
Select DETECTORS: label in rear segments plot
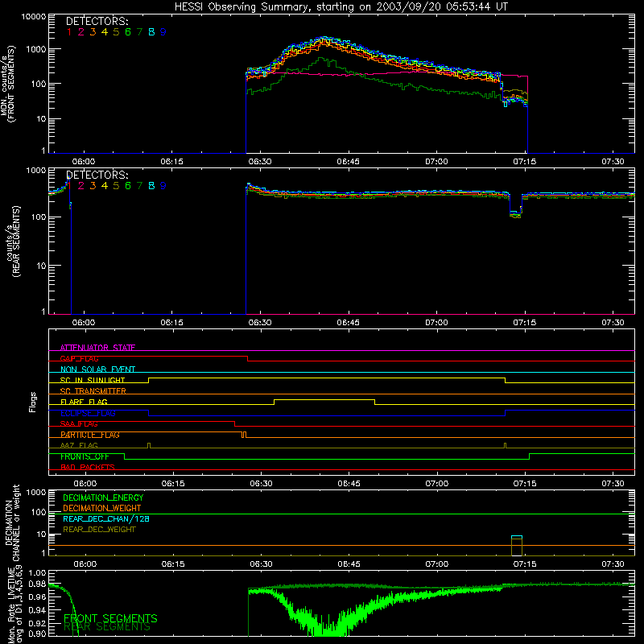pyautogui.click(x=97, y=175)
